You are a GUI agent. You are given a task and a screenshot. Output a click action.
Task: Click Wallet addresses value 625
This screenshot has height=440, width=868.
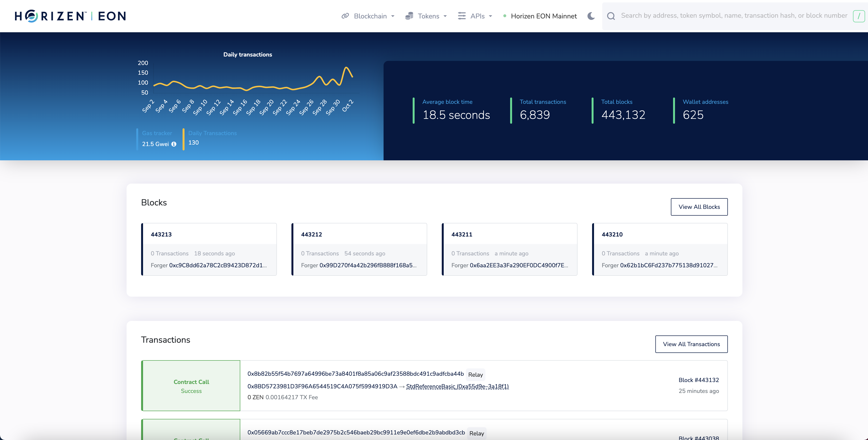click(x=693, y=115)
